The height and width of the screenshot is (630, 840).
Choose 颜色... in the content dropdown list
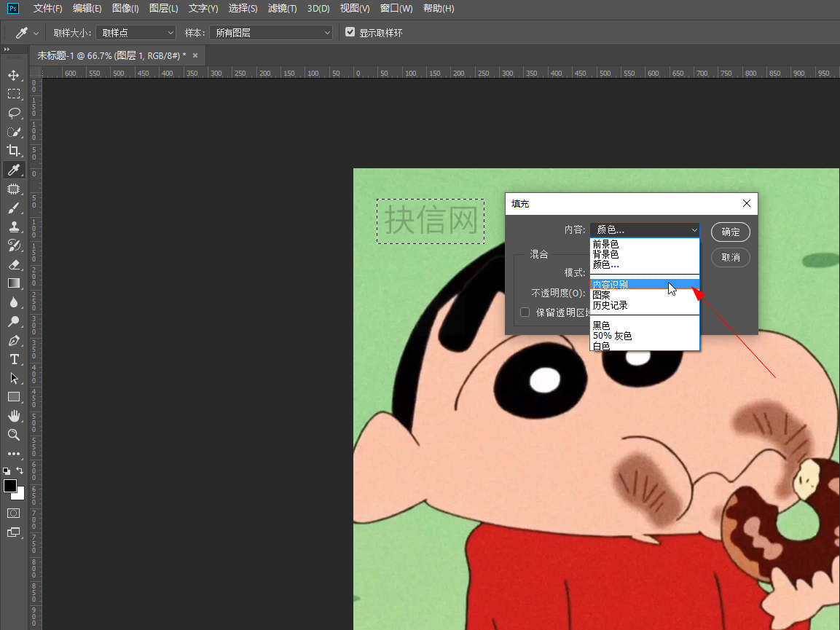click(645, 264)
